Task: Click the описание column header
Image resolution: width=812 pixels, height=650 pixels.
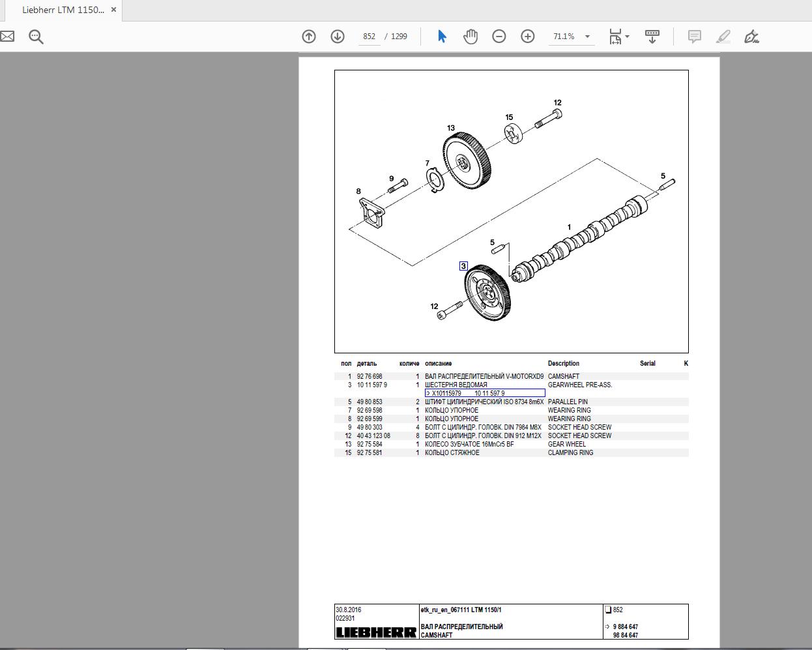Action: tap(439, 363)
